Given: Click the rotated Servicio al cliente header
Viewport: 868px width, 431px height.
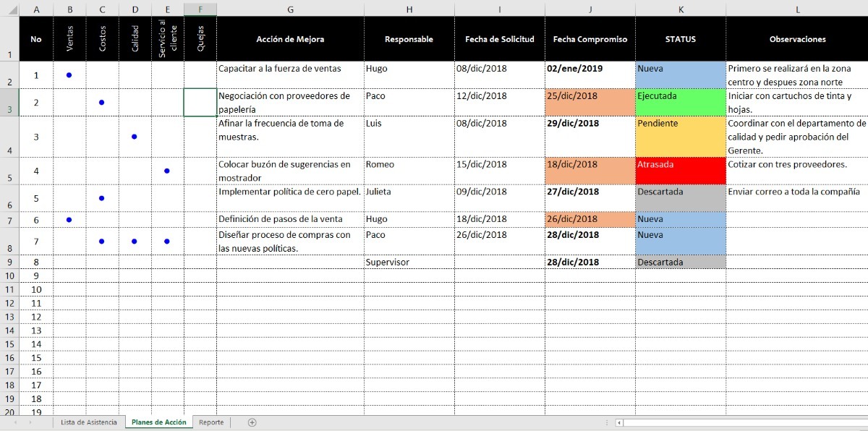Looking at the screenshot, I should [x=168, y=39].
